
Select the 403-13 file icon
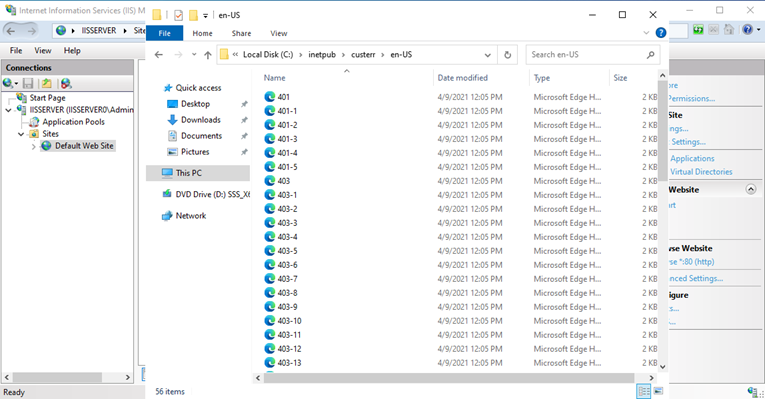(270, 363)
